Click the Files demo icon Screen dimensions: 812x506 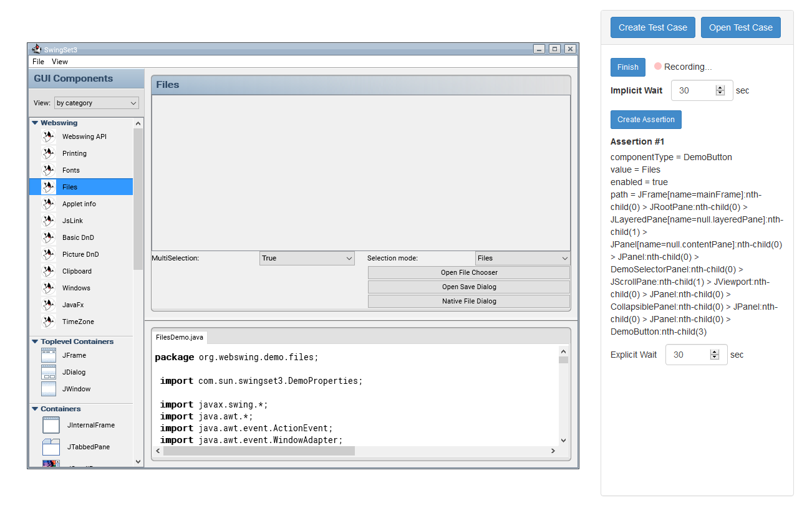pos(49,187)
